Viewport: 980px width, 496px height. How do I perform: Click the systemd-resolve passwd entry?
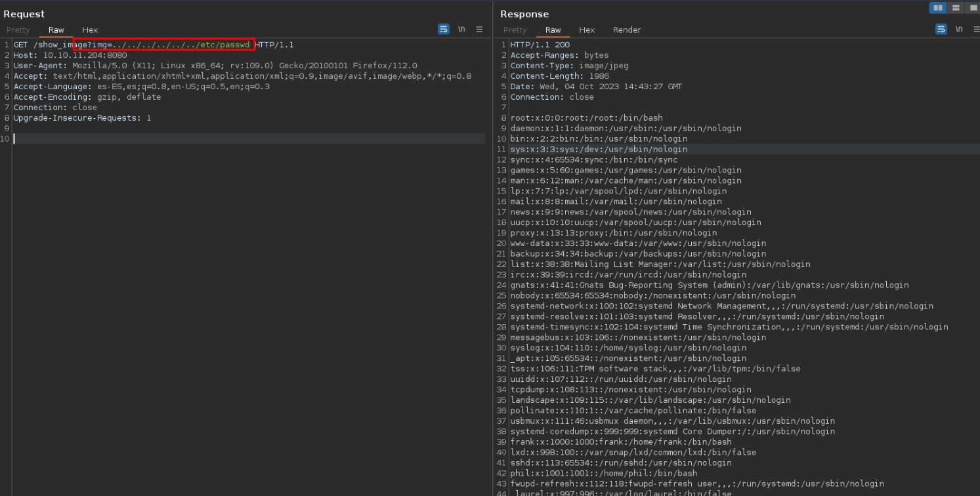(x=697, y=318)
